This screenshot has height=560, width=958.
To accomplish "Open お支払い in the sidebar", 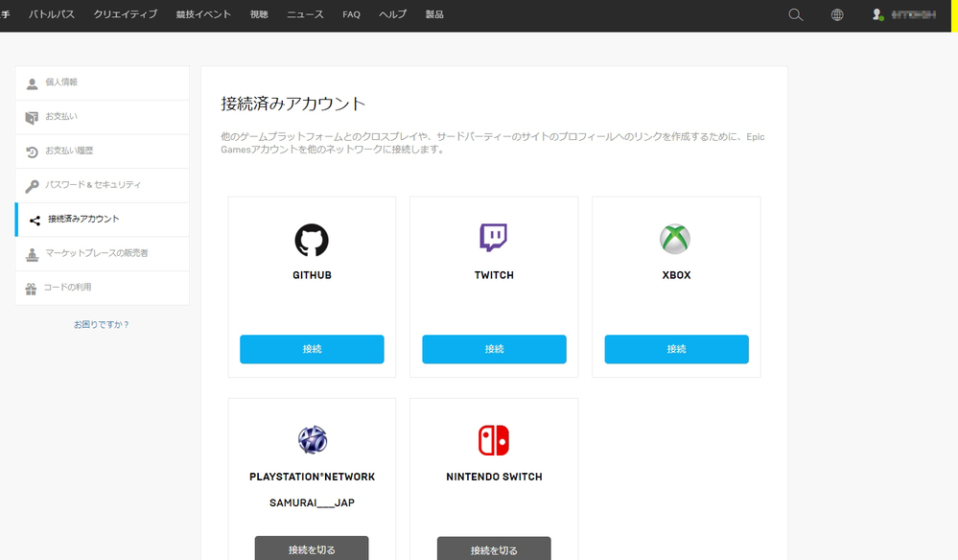I will point(102,117).
